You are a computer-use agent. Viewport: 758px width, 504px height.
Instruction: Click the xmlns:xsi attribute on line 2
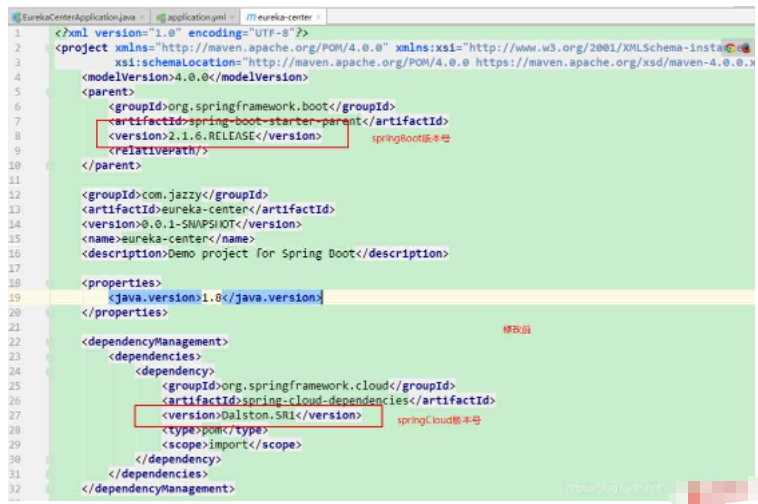pyautogui.click(x=425, y=47)
